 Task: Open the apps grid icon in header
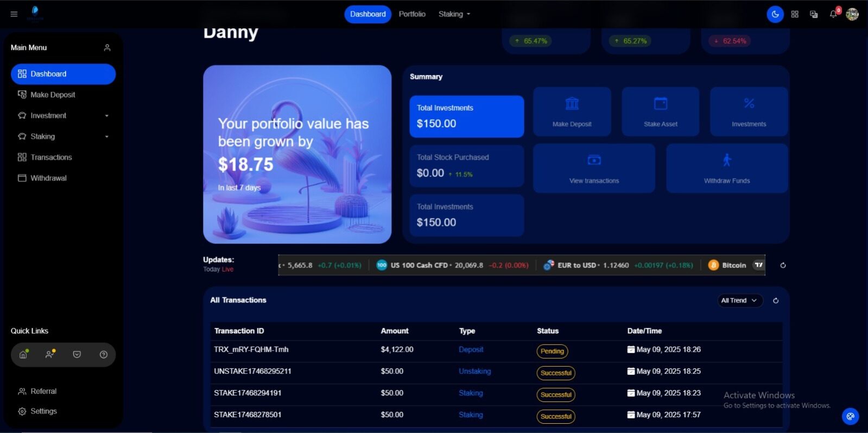point(795,15)
